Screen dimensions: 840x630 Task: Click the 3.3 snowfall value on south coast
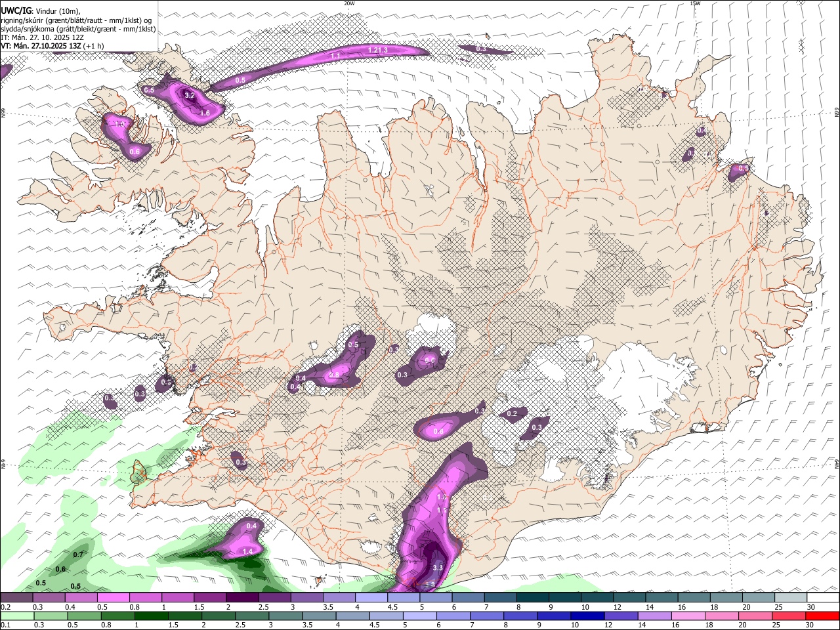[x=438, y=568]
